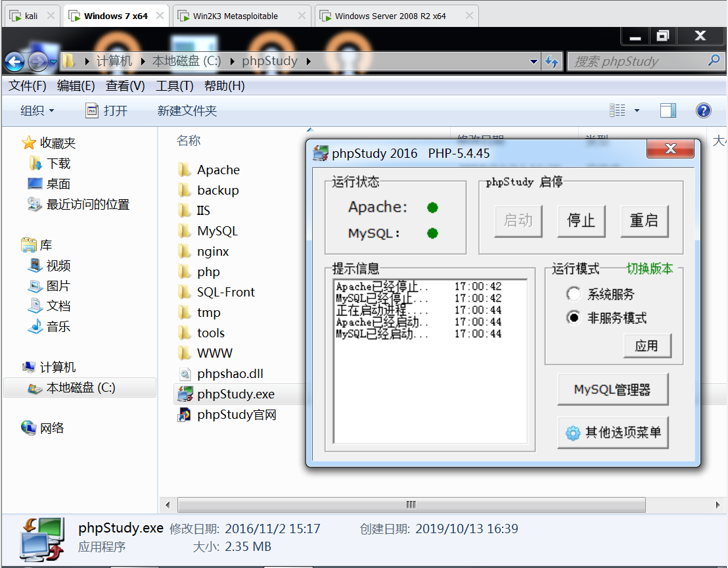Select the 系统服务 run mode
The height and width of the screenshot is (568, 728).
tap(600, 294)
